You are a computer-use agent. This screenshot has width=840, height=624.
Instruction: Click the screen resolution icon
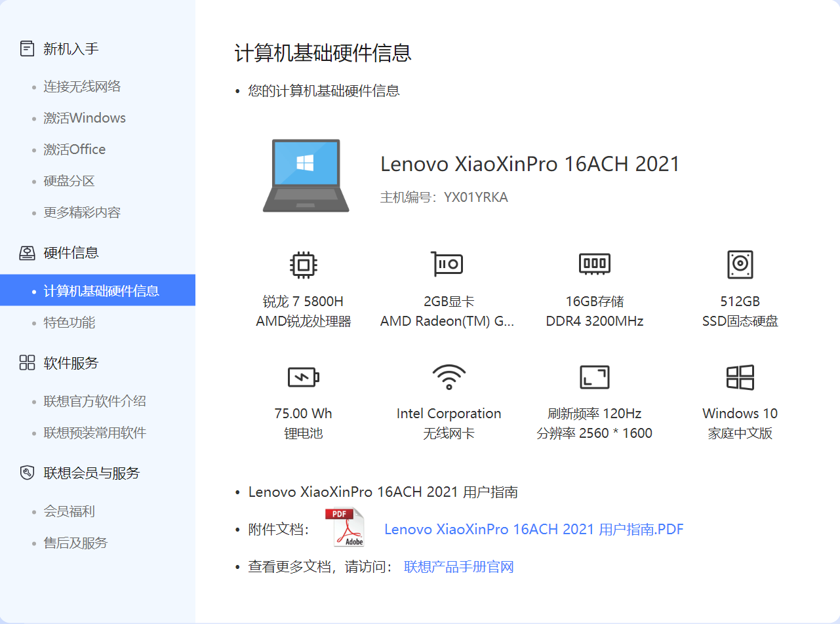(x=595, y=377)
